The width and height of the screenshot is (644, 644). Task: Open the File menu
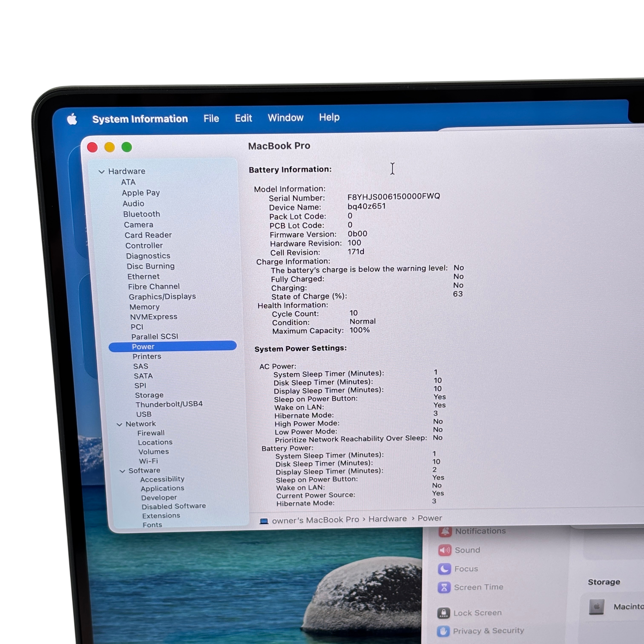point(211,118)
